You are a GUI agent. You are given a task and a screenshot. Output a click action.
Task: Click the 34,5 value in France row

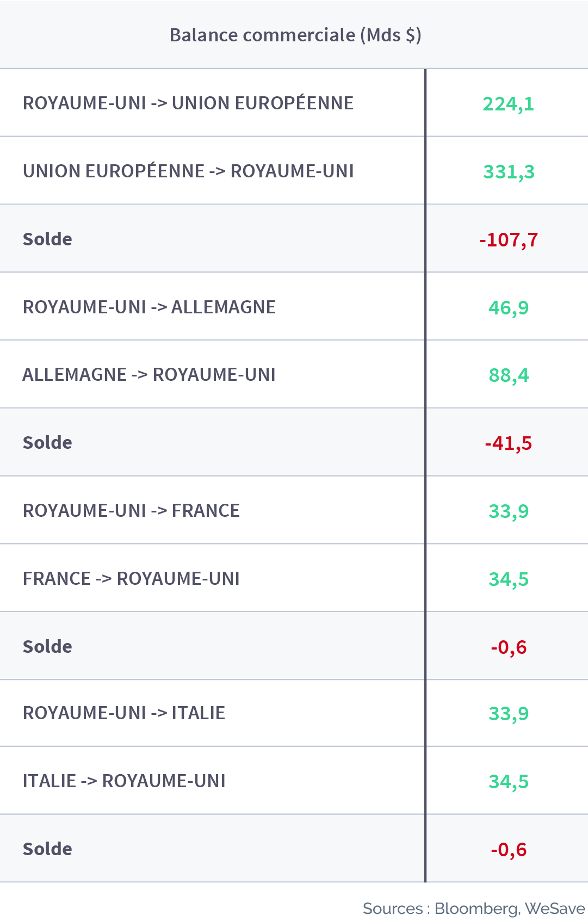pos(509,579)
